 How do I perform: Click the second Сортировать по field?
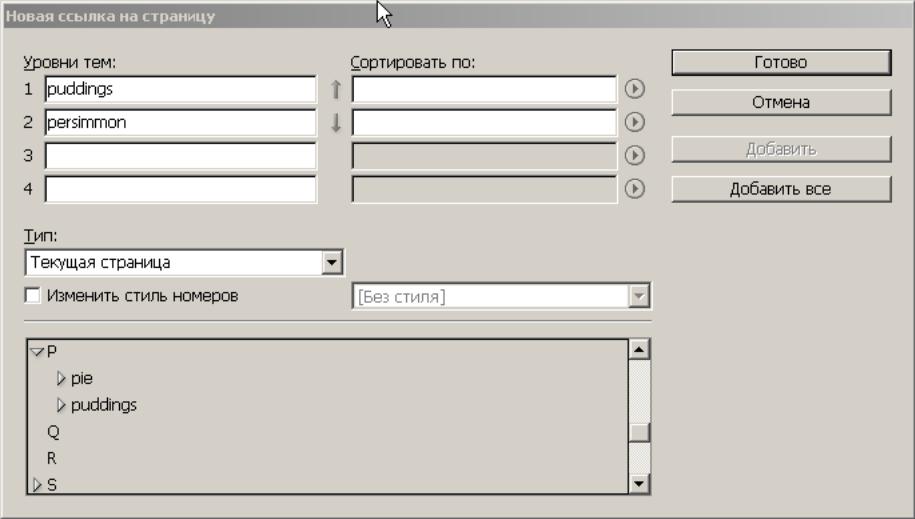pos(484,123)
